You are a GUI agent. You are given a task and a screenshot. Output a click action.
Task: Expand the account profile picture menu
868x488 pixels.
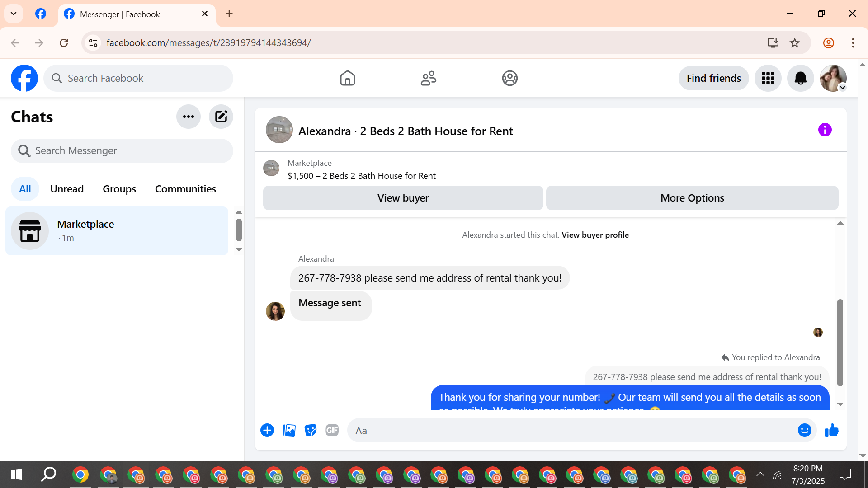[x=833, y=78]
